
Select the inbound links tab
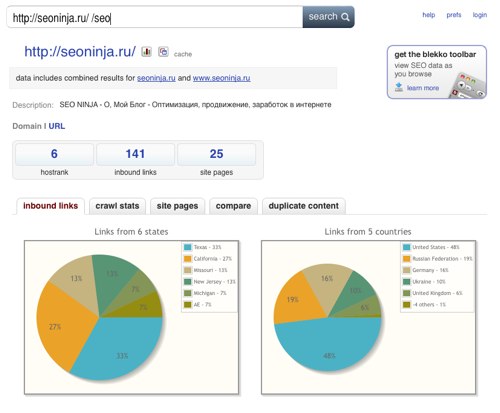[x=51, y=206]
